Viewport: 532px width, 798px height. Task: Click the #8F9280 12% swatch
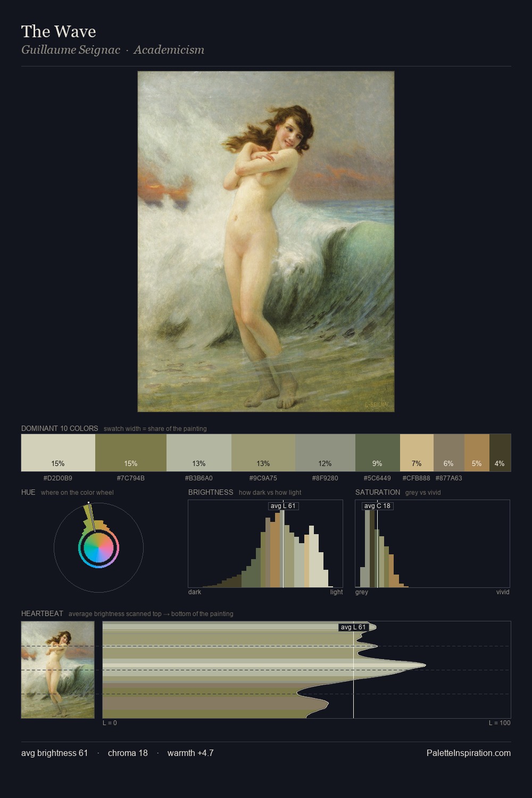pos(325,453)
